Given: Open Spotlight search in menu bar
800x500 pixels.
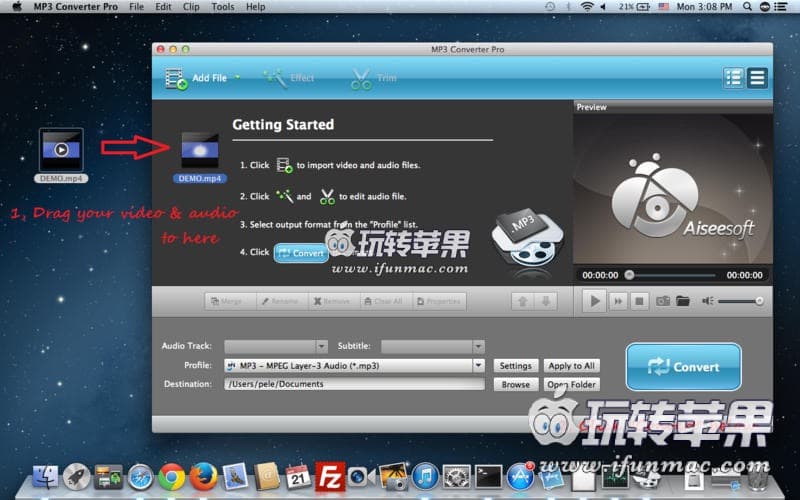Looking at the screenshot, I should [747, 7].
